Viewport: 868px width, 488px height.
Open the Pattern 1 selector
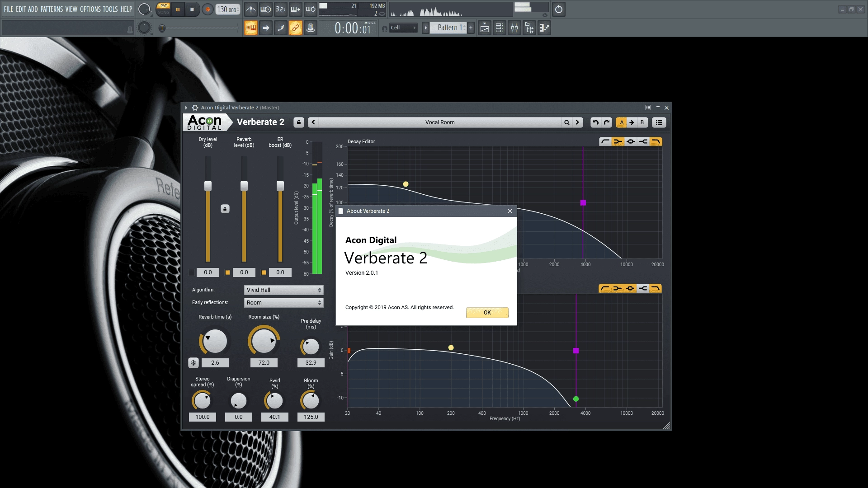pyautogui.click(x=448, y=28)
